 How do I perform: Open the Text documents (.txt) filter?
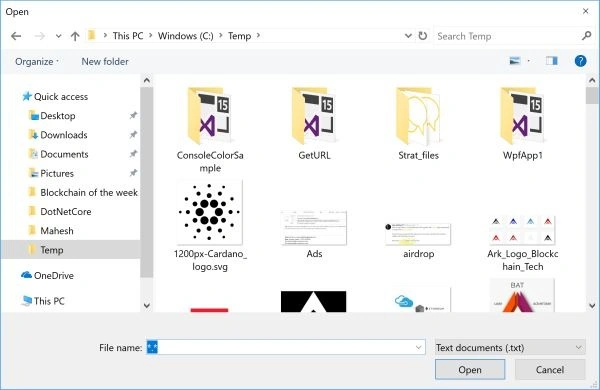[x=510, y=348]
